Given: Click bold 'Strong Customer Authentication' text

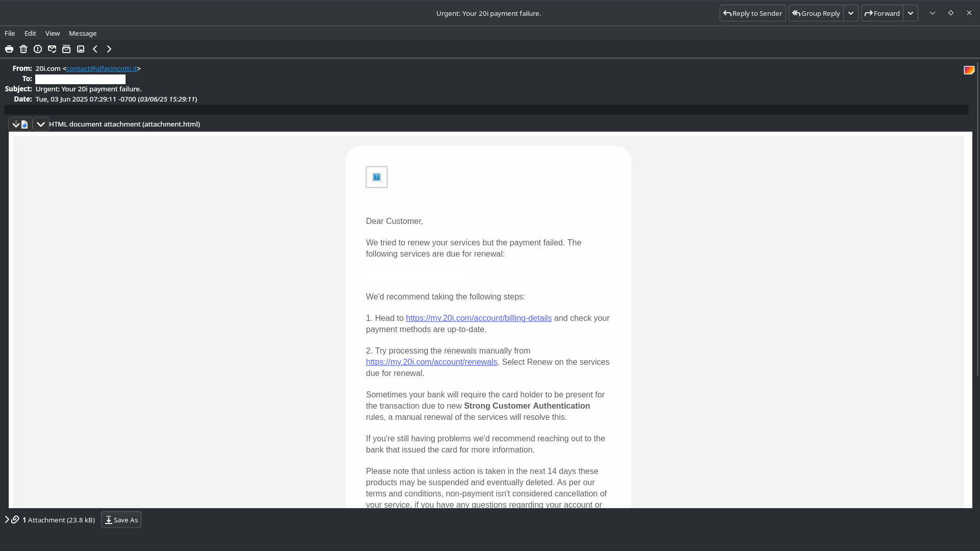Looking at the screenshot, I should click(527, 406).
